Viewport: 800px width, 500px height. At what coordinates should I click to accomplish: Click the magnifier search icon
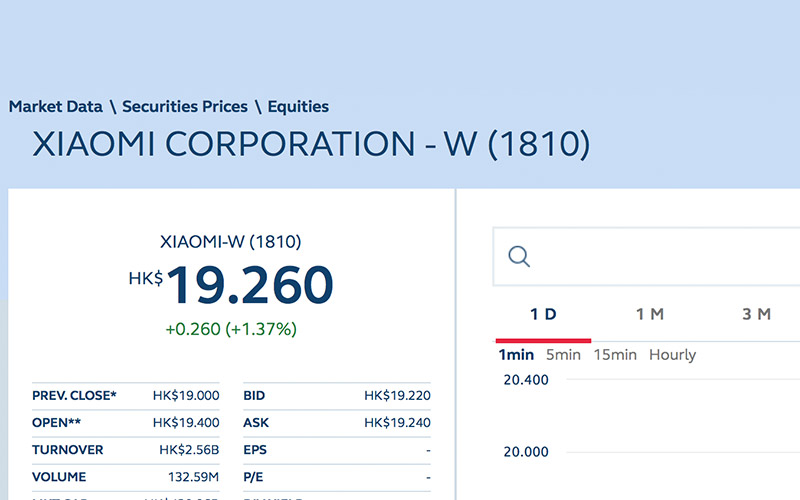point(519,257)
